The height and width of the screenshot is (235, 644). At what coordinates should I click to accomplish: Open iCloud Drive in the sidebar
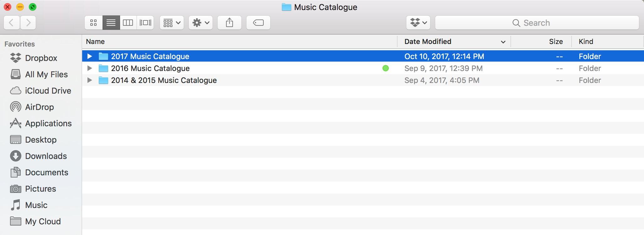pos(41,91)
